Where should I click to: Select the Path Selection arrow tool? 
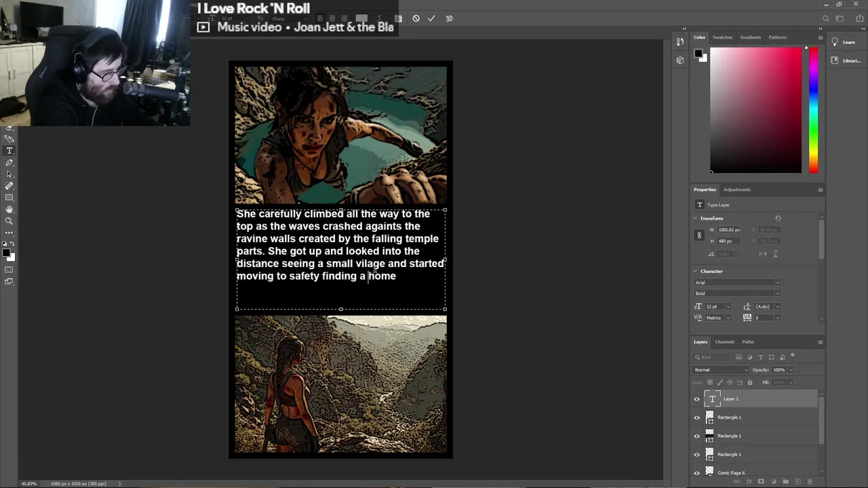9,174
